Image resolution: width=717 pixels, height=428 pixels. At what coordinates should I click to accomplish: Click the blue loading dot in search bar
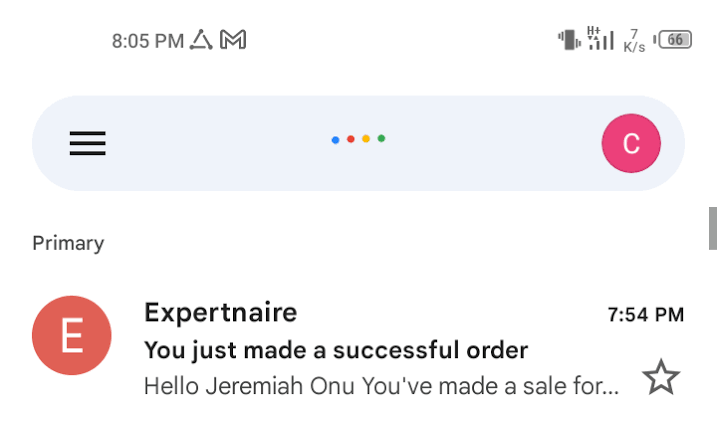(x=335, y=140)
